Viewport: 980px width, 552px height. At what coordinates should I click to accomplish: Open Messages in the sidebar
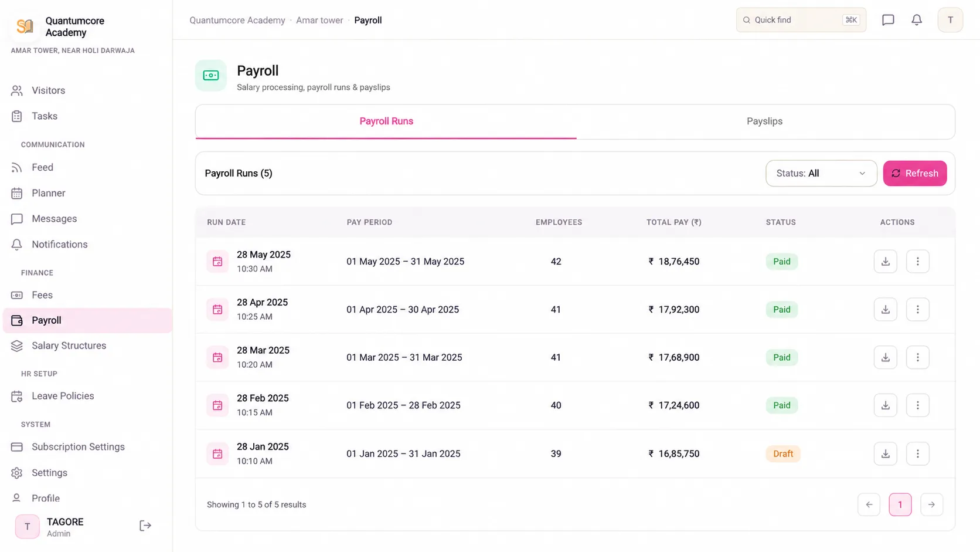87,219
